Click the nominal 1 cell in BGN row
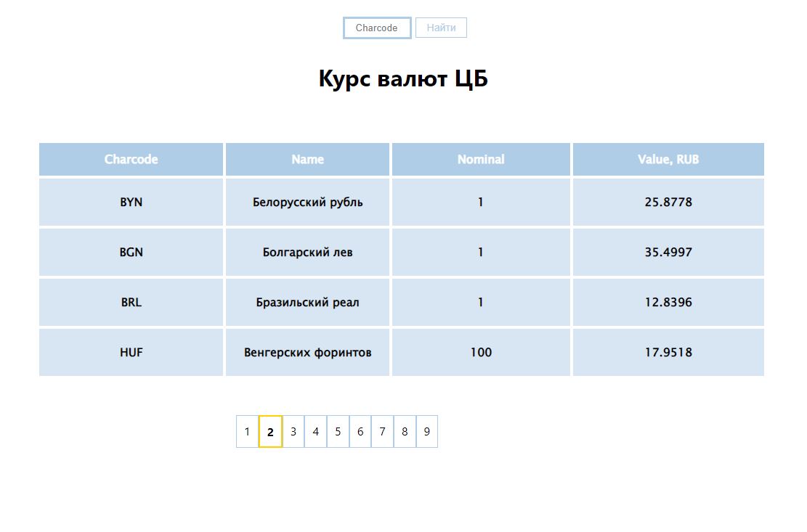The image size is (807, 532). point(481,253)
